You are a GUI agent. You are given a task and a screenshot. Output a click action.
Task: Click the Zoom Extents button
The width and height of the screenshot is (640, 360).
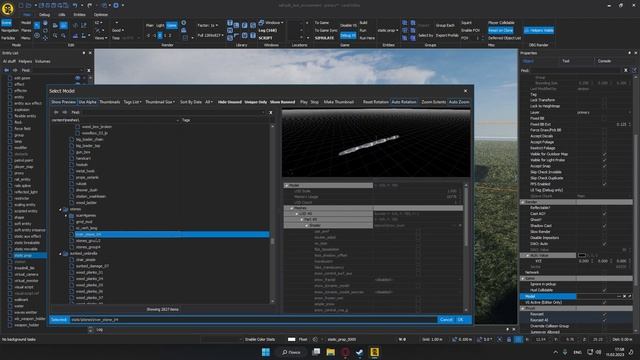433,102
